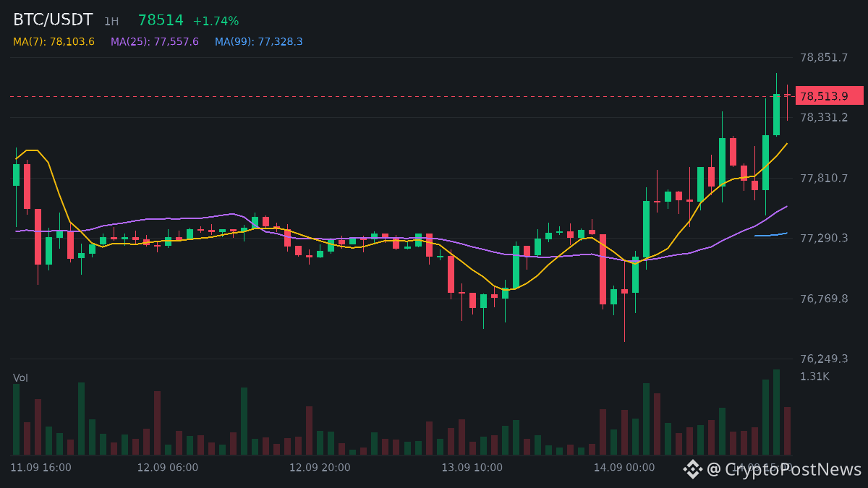The height and width of the screenshot is (488, 868).
Task: Click the Binance logo in the watermark
Action: click(x=693, y=469)
